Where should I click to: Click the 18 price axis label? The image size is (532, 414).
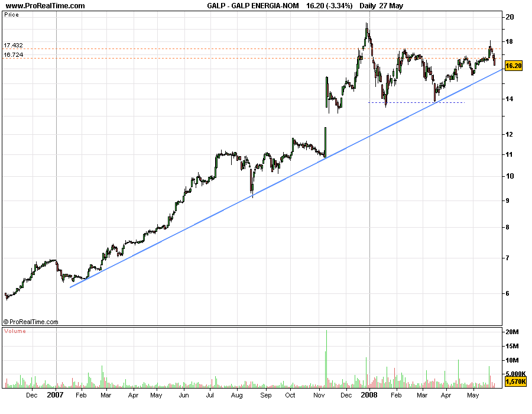point(509,42)
